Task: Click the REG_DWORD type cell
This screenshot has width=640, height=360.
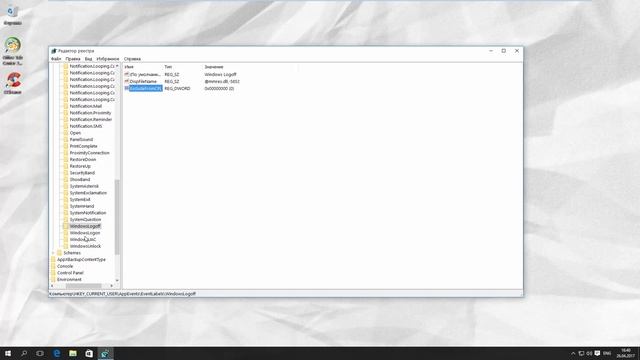Action: tap(177, 88)
